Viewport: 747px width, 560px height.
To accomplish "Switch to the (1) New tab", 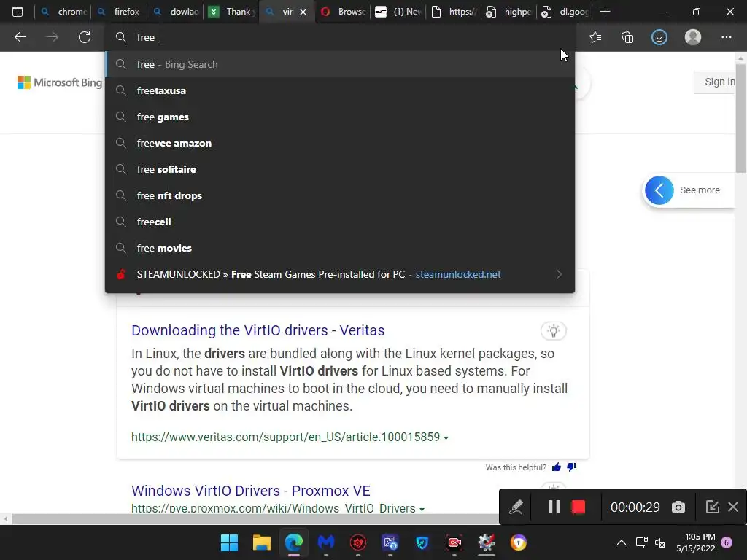I will tap(399, 12).
